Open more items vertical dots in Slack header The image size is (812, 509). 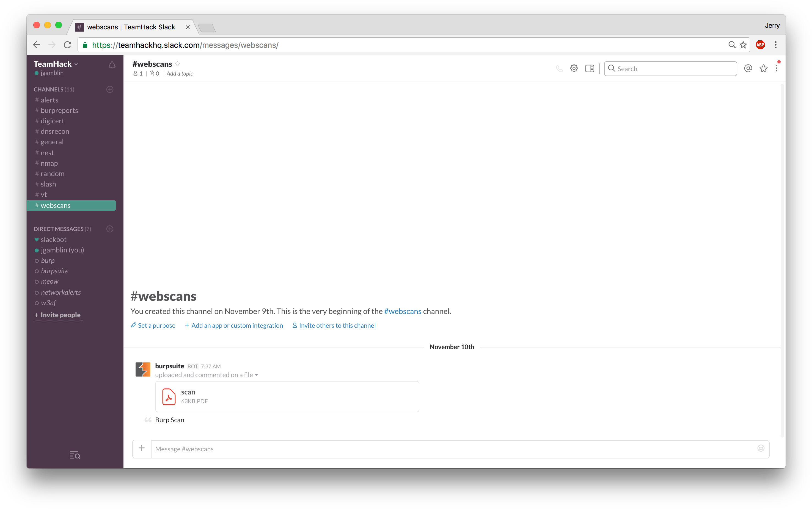point(776,69)
